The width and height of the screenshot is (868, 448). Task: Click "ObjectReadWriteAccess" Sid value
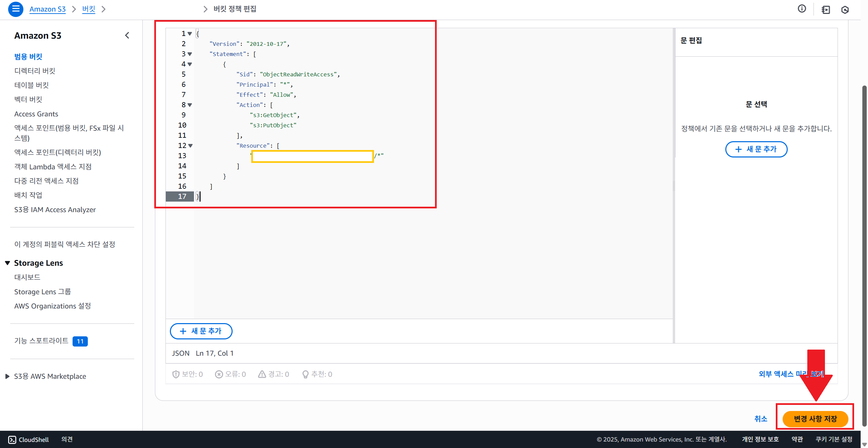(298, 74)
